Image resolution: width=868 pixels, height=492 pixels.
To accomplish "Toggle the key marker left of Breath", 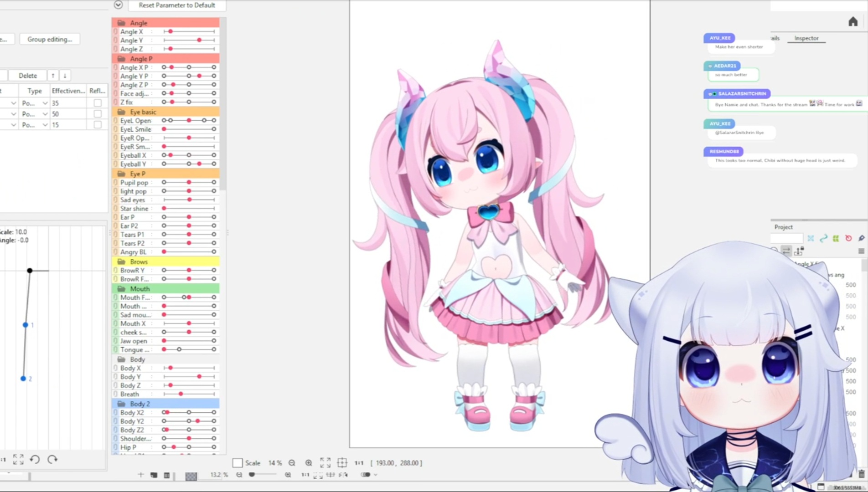I will 115,394.
